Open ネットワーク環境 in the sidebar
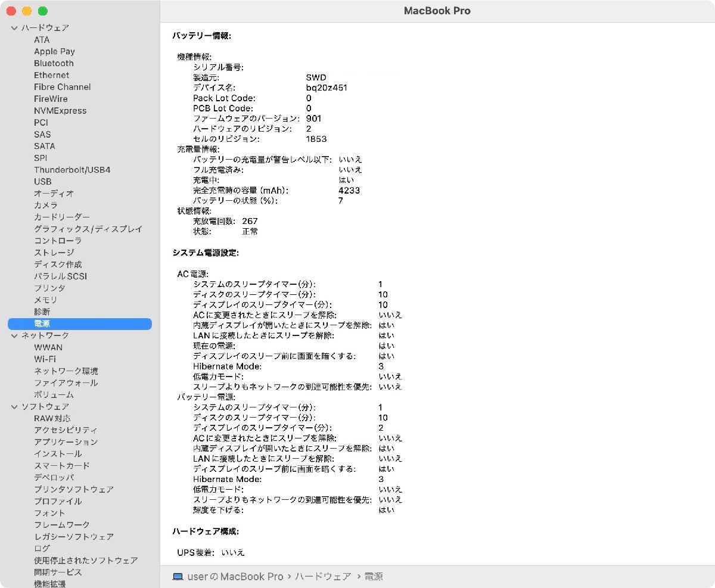715x588 pixels. 66,371
